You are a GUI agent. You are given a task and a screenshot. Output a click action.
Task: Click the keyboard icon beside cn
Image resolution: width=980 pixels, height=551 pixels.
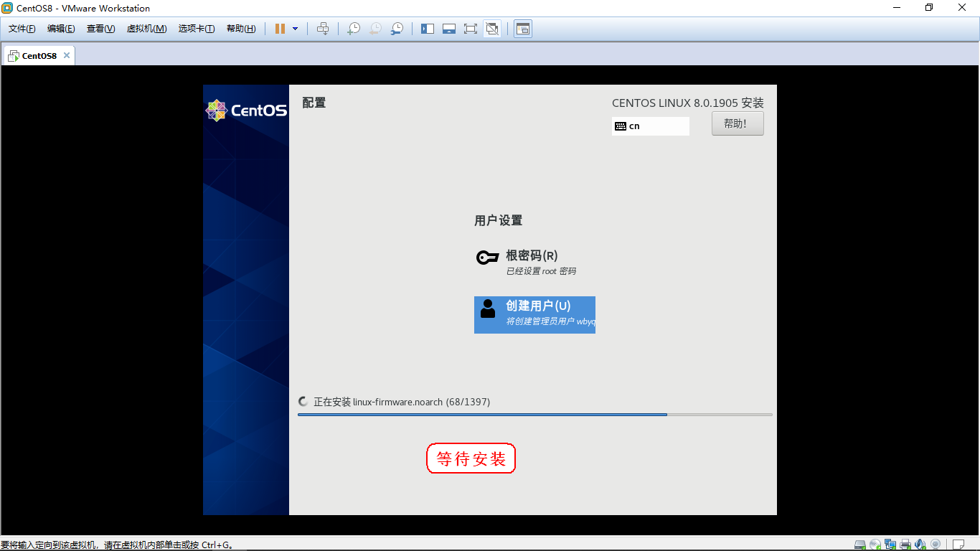(x=621, y=126)
